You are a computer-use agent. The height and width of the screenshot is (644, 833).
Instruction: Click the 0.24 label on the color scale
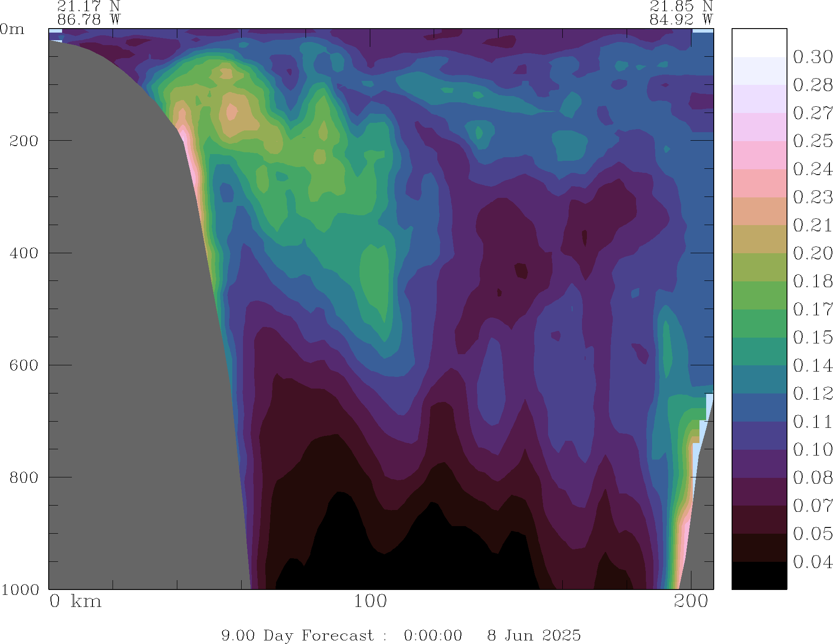812,169
